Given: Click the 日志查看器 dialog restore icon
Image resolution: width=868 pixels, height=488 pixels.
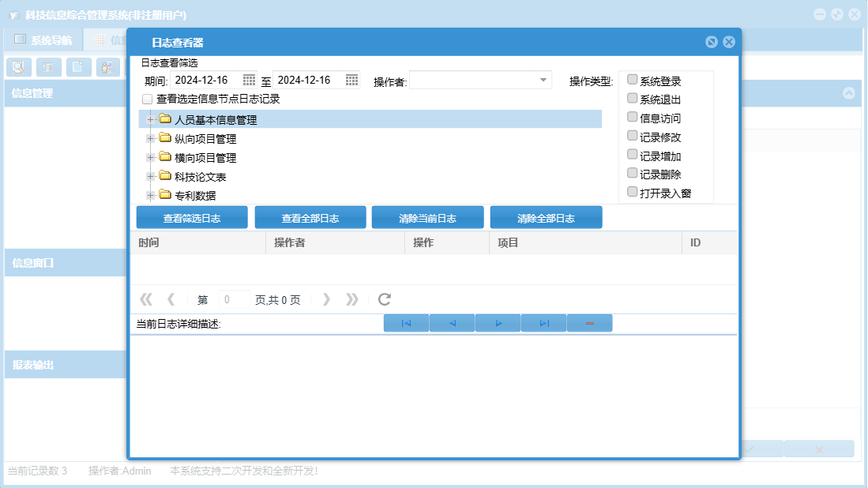Looking at the screenshot, I should pyautogui.click(x=712, y=42).
